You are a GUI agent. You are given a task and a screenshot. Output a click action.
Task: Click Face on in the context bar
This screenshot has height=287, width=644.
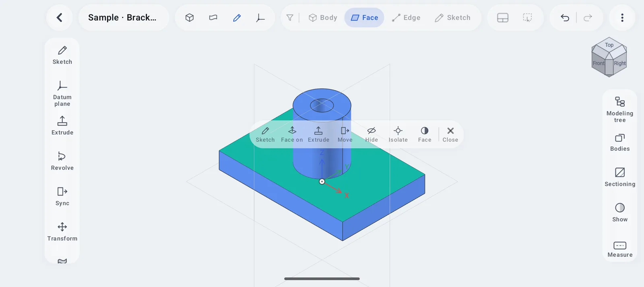point(292,134)
